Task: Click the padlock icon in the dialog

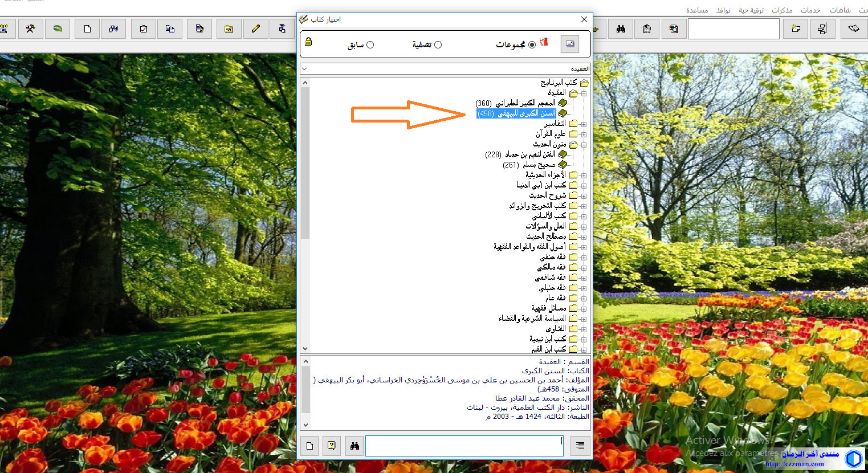Action: point(308,42)
